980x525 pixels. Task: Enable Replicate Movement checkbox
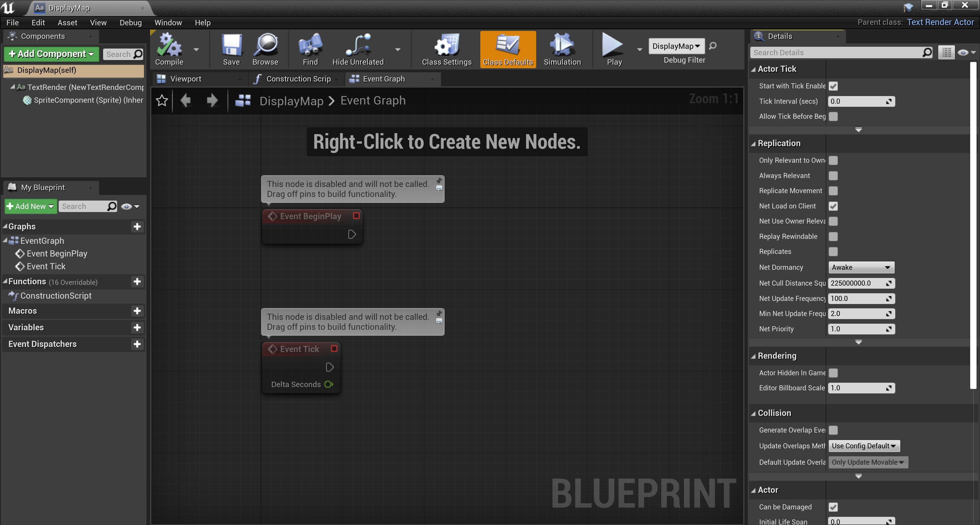pos(833,191)
